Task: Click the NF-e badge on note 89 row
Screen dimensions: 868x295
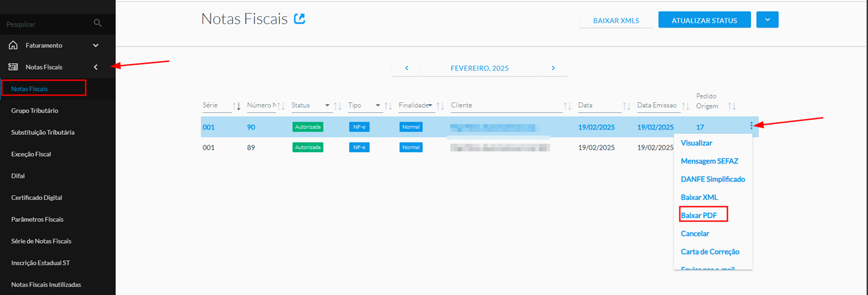Action: pyautogui.click(x=359, y=147)
